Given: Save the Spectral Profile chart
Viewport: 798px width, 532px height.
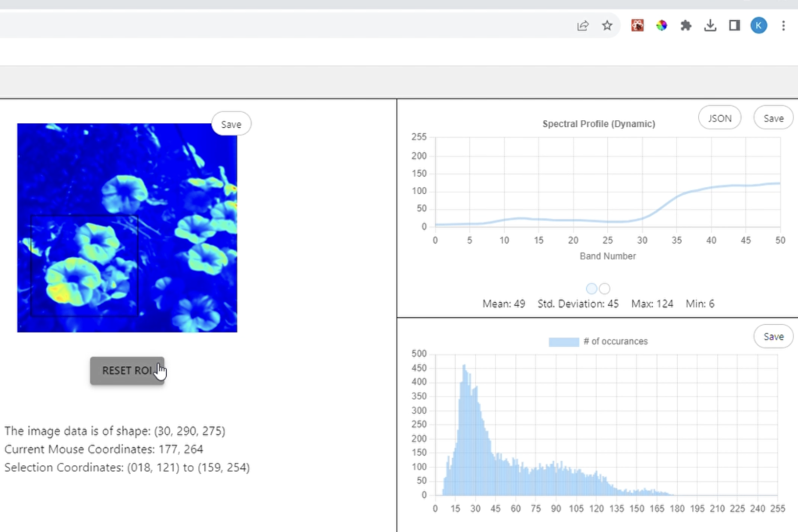Looking at the screenshot, I should pyautogui.click(x=773, y=118).
